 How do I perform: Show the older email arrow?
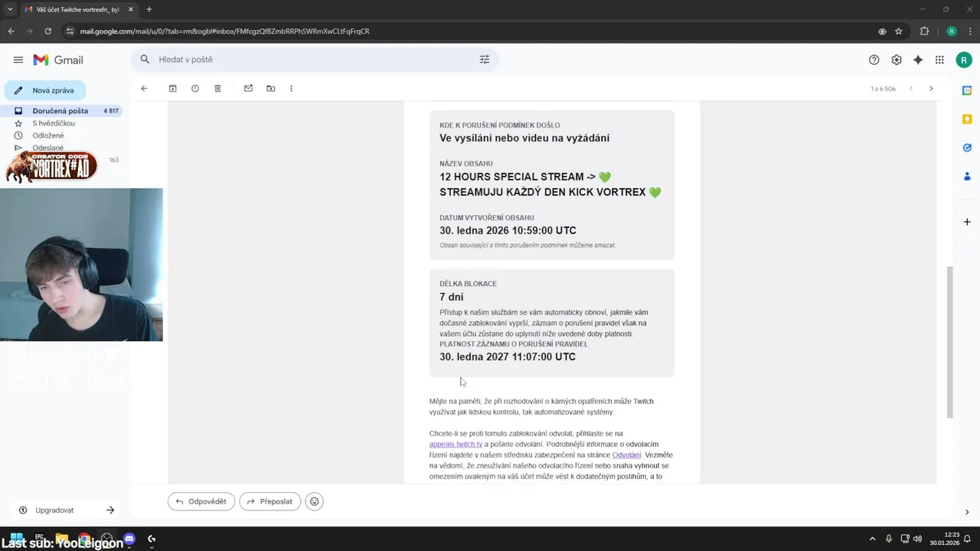tap(931, 89)
